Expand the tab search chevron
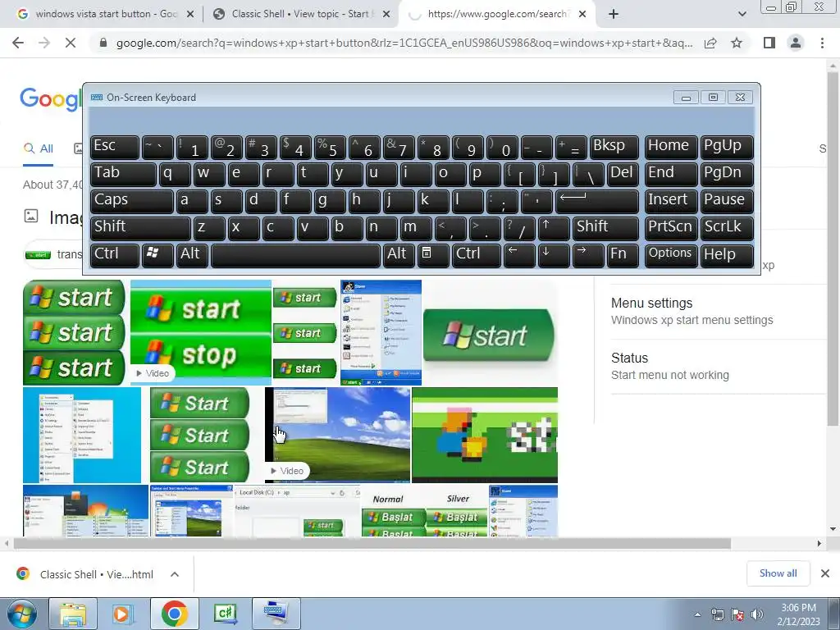 tap(742, 14)
